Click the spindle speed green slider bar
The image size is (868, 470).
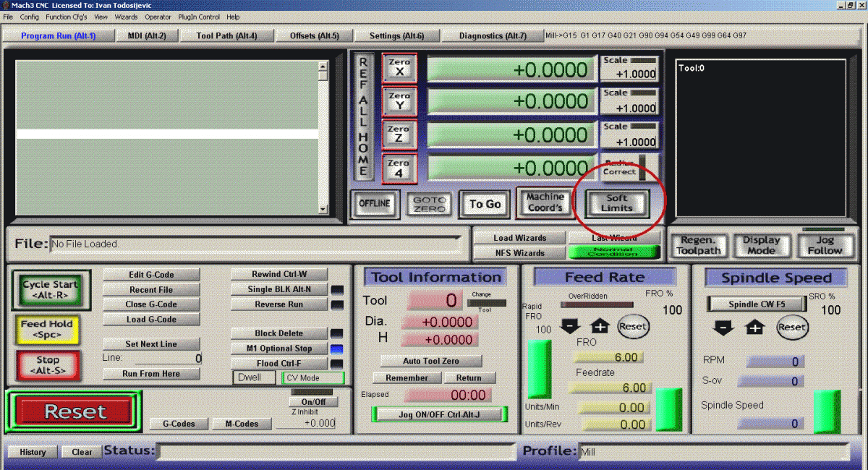pyautogui.click(x=827, y=412)
